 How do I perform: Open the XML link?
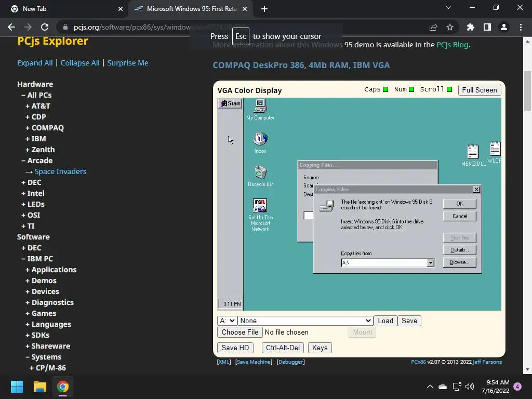(224, 362)
